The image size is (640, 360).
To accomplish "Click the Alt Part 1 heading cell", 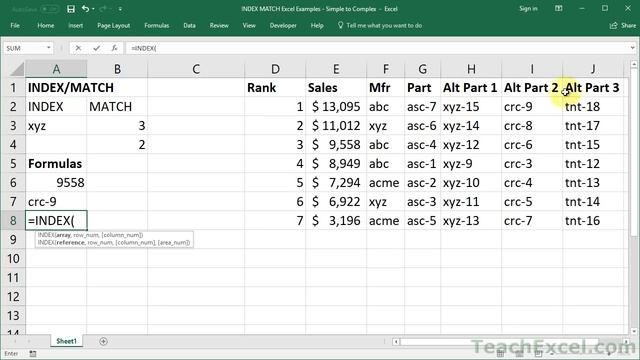I will [471, 88].
